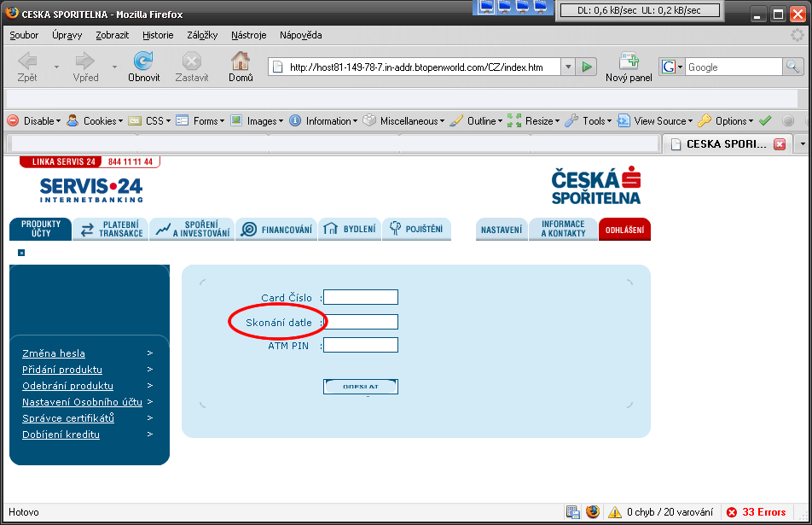The height and width of the screenshot is (525, 812).
Task: Go forward with the Vpřed arrow
Action: (85, 67)
